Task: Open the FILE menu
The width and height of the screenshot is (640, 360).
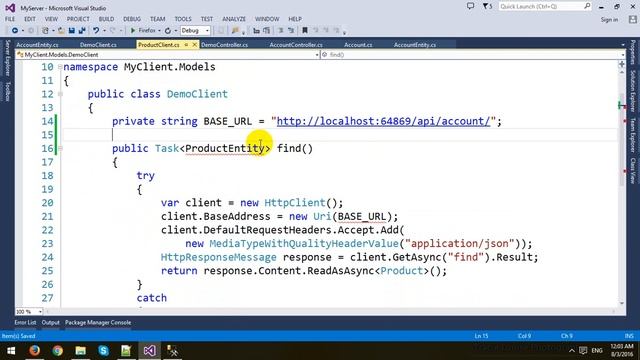Action: pyautogui.click(x=10, y=19)
